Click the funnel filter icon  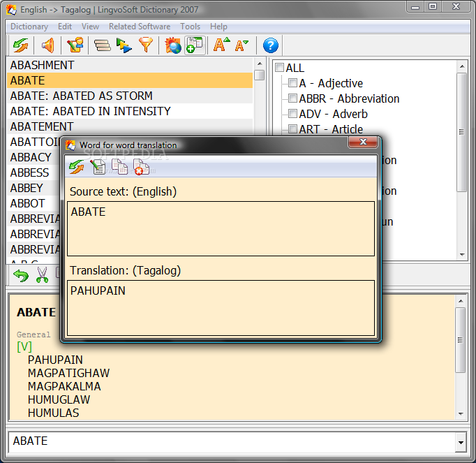coord(146,45)
